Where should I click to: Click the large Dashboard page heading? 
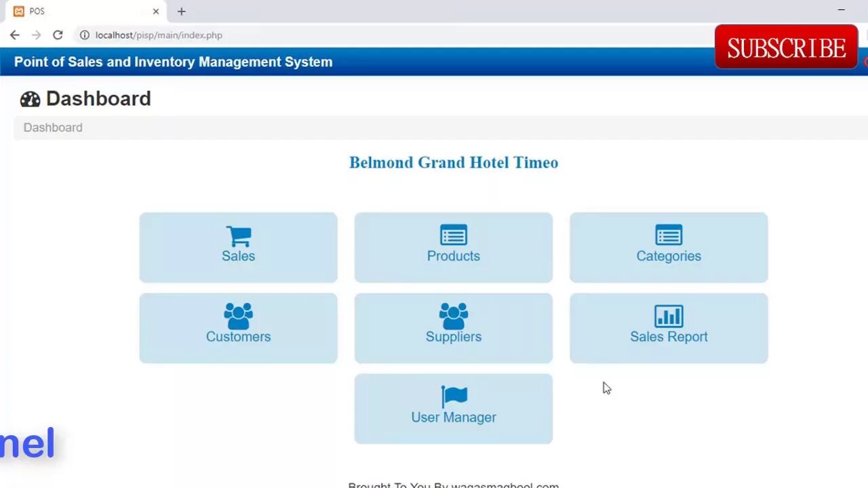[98, 98]
